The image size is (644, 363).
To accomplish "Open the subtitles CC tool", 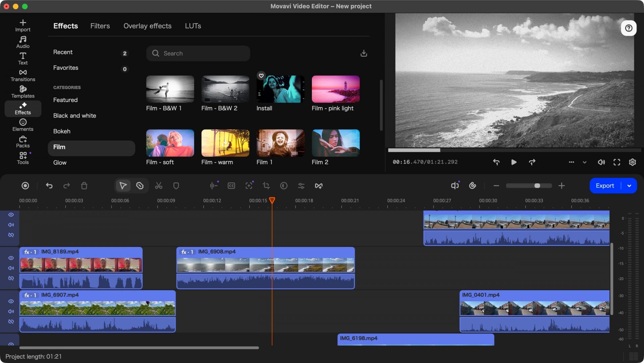I will 231,186.
